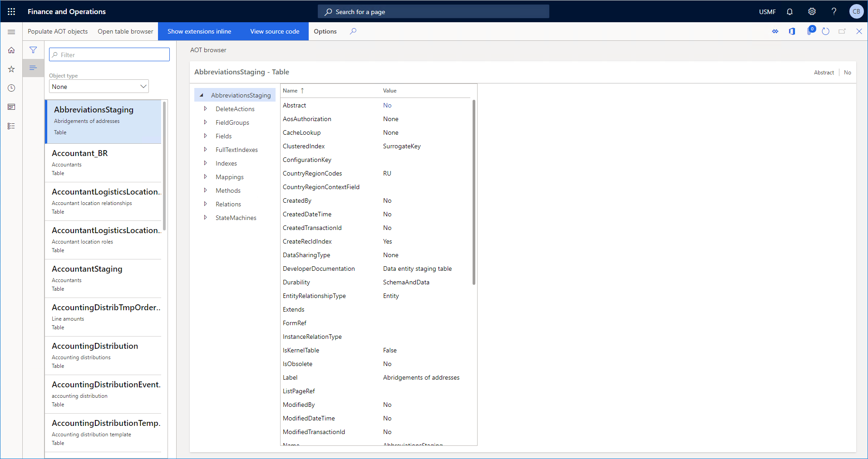This screenshot has width=868, height=459.
Task: Open the Power Apps personalize icon
Action: 775,31
